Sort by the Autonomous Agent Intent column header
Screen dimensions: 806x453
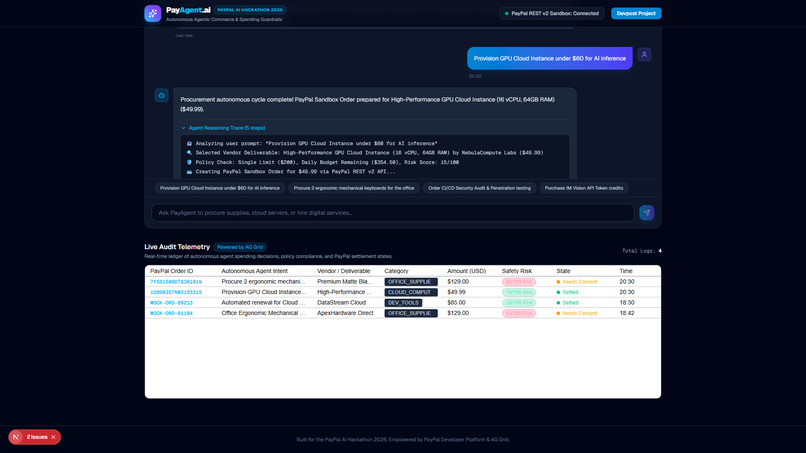click(x=254, y=271)
